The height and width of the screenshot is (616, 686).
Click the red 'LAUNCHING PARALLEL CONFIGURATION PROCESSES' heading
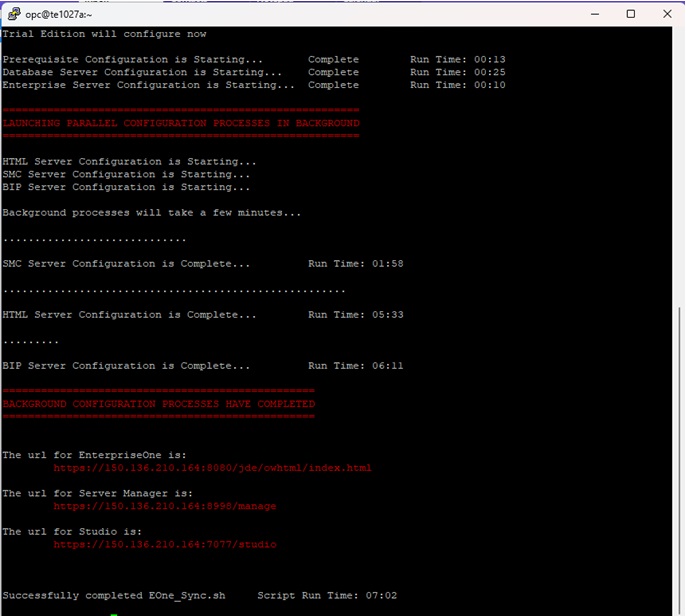point(181,123)
